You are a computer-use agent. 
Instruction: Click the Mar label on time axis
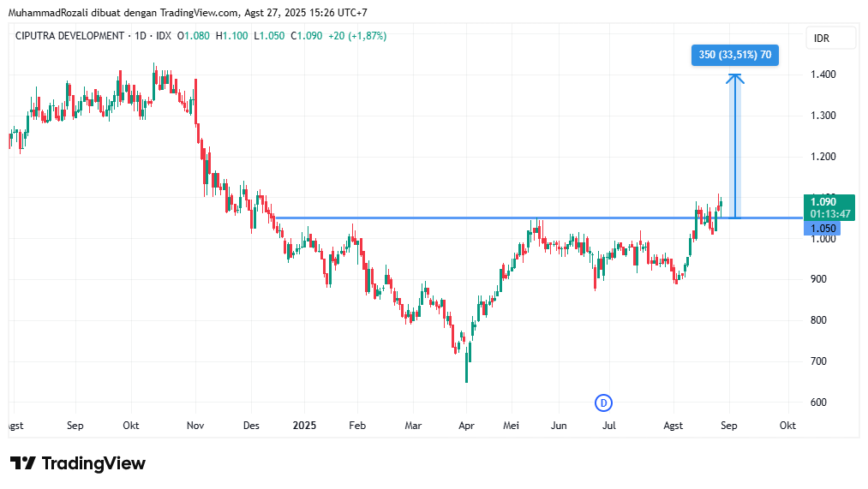(x=413, y=426)
